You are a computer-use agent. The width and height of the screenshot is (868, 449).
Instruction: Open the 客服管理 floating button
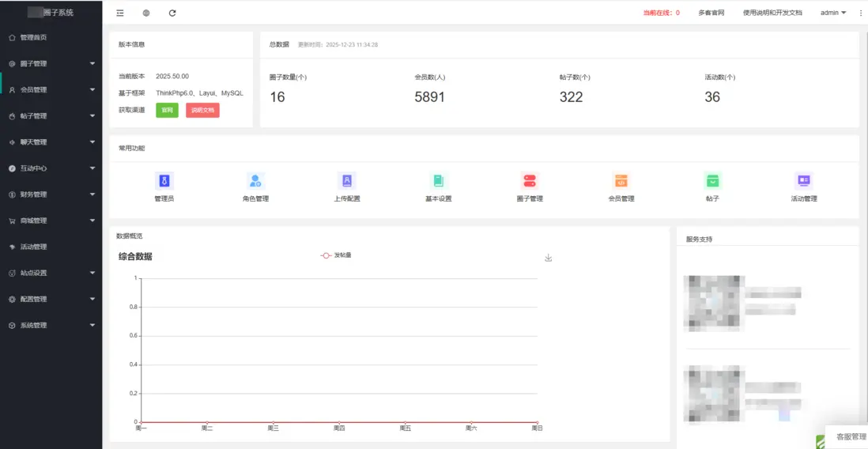click(x=847, y=437)
